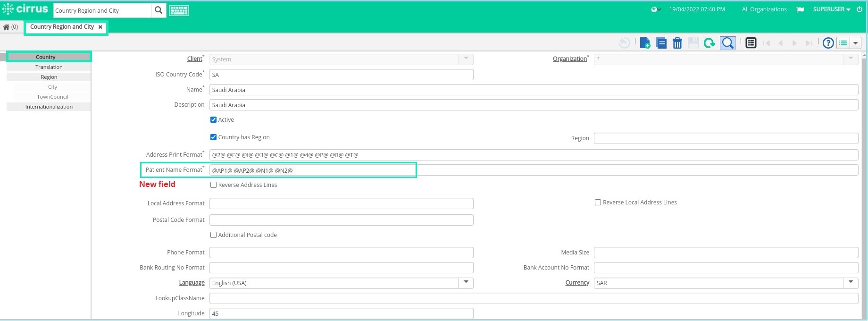
Task: Click the power logout icon
Action: [x=860, y=9]
